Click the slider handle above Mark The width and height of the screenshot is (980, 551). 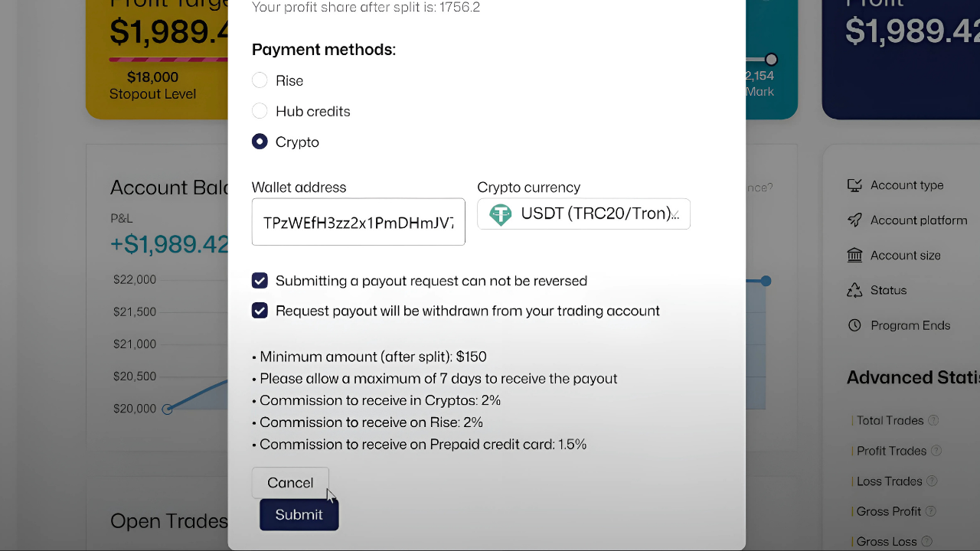pos(771,60)
